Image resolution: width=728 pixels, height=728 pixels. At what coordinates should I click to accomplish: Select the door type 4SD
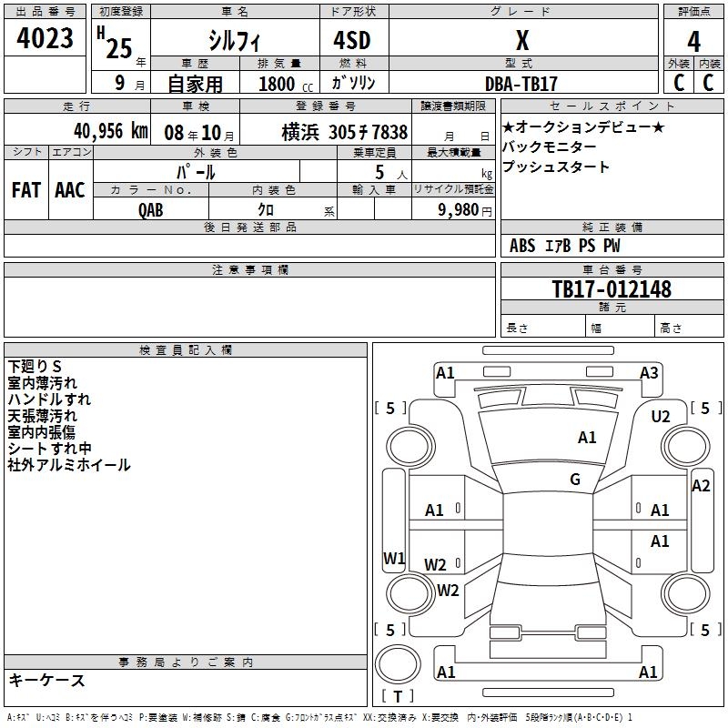352,40
